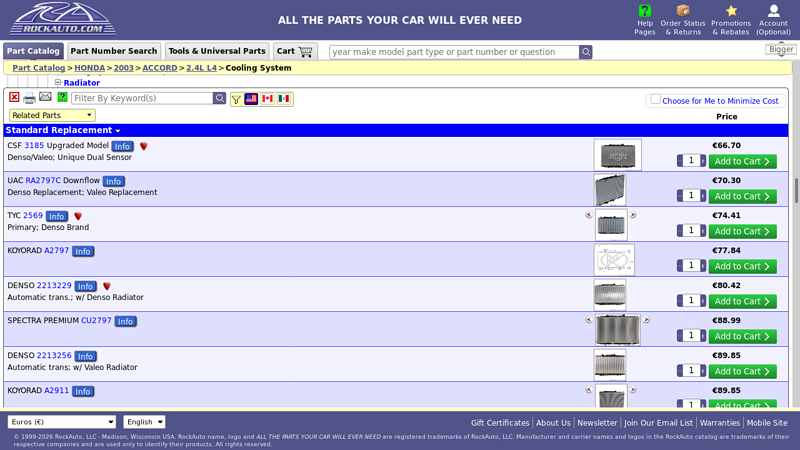Image resolution: width=800 pixels, height=450 pixels.
Task: Open the KOYORAD A2797 diagram thumbnail
Action: [x=614, y=260]
